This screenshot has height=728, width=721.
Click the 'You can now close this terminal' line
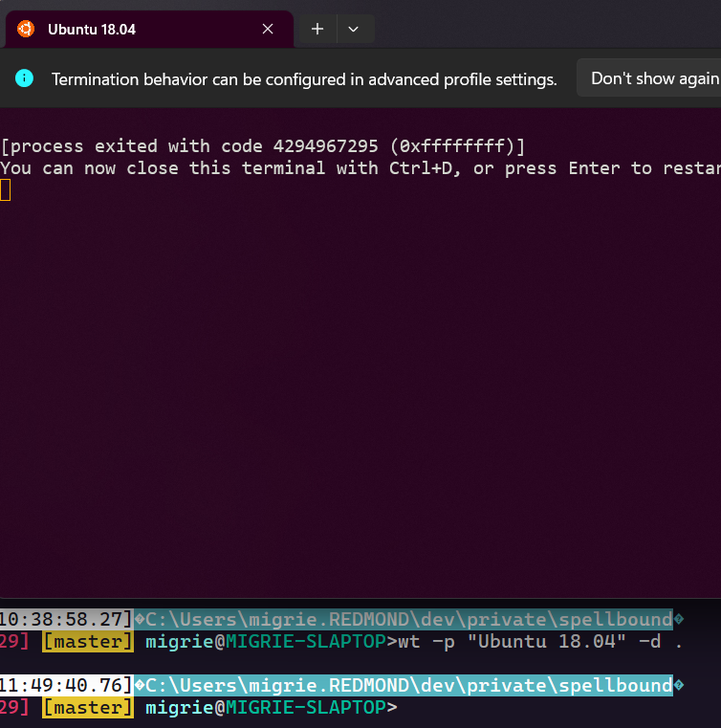[360, 168]
